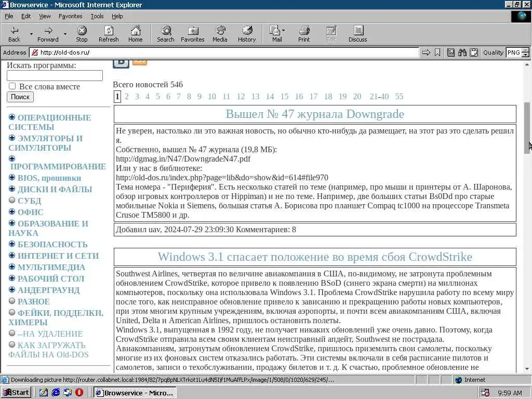The height and width of the screenshot is (399, 532).
Task: Click Quality PNG spinner down arrow
Action: tap(526, 55)
